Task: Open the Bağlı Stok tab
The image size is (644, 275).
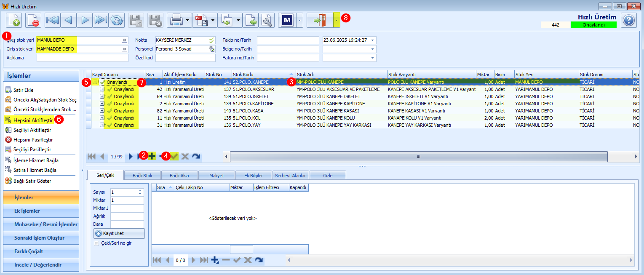Action: 142,175
